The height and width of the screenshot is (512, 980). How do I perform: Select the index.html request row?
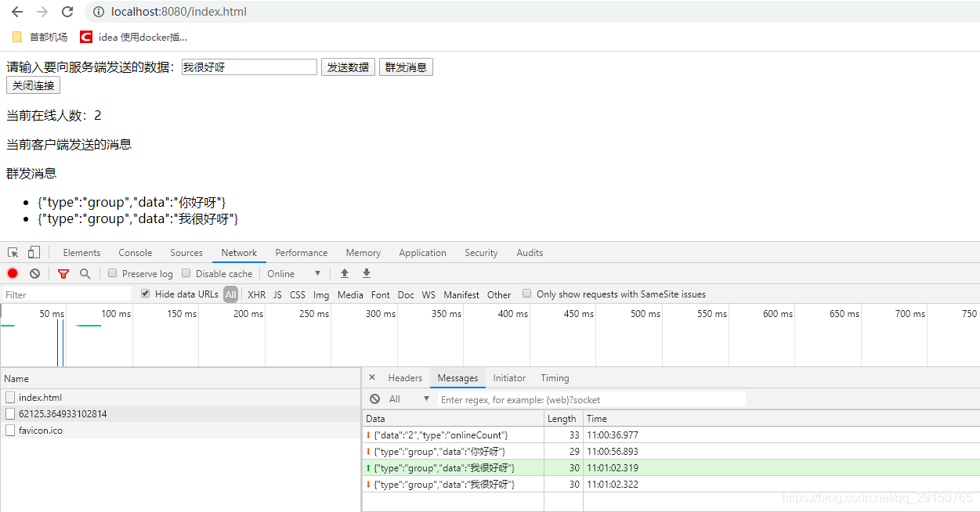point(180,397)
